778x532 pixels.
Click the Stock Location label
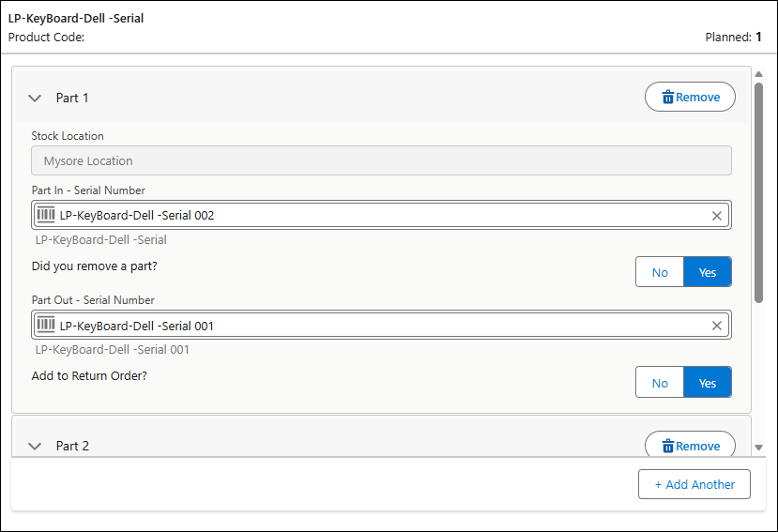point(68,135)
